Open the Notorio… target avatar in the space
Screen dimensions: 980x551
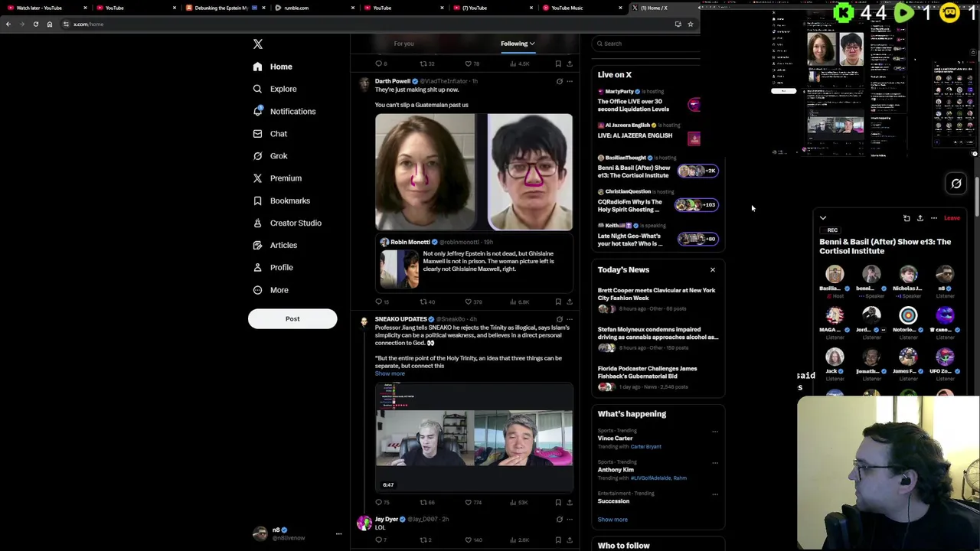pos(908,315)
